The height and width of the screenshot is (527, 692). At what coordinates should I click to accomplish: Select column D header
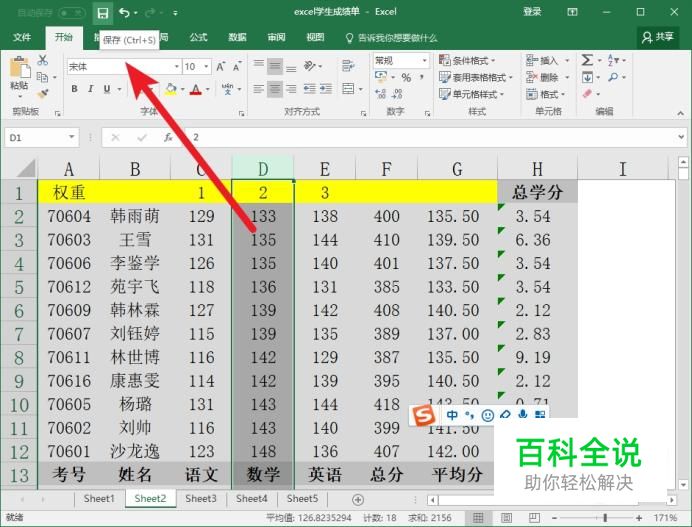(x=263, y=169)
